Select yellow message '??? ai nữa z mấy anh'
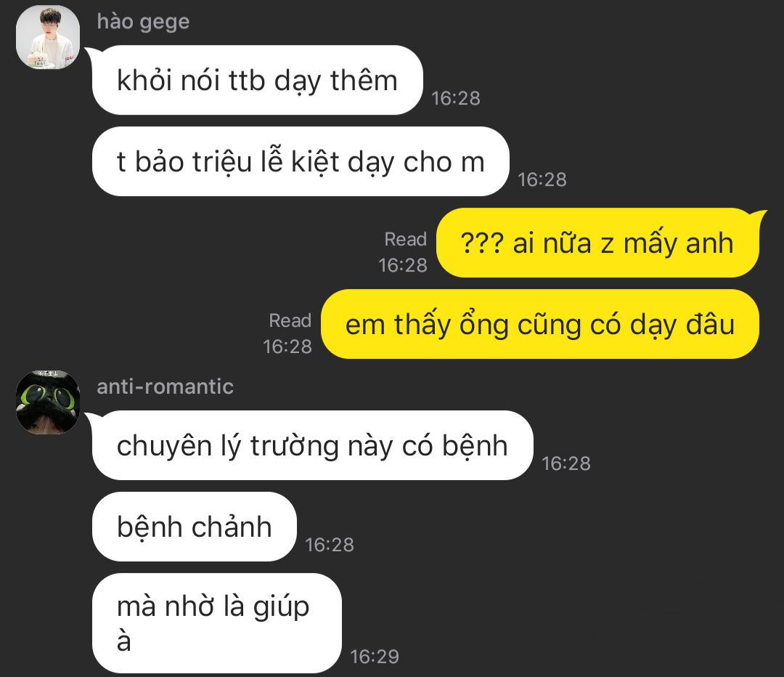 coord(597,243)
